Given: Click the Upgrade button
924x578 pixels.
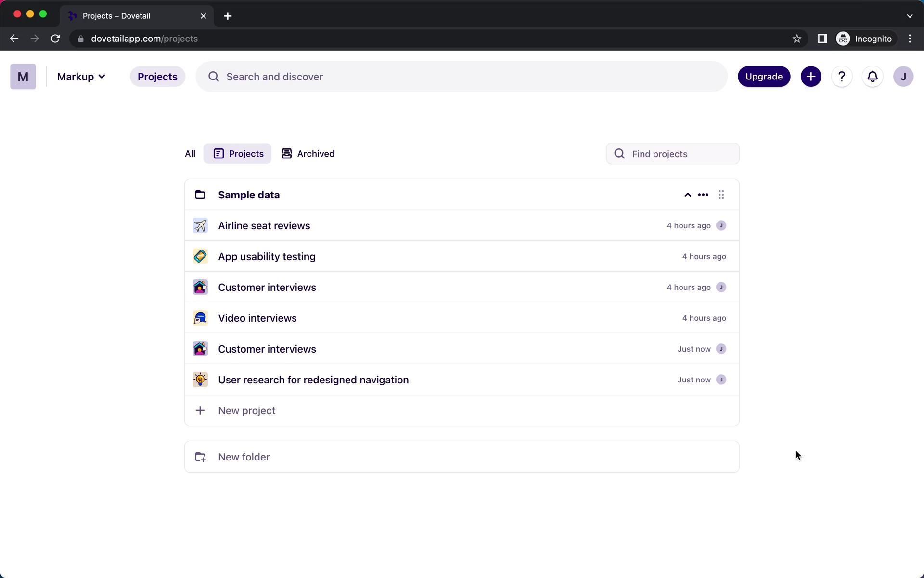Looking at the screenshot, I should [763, 77].
